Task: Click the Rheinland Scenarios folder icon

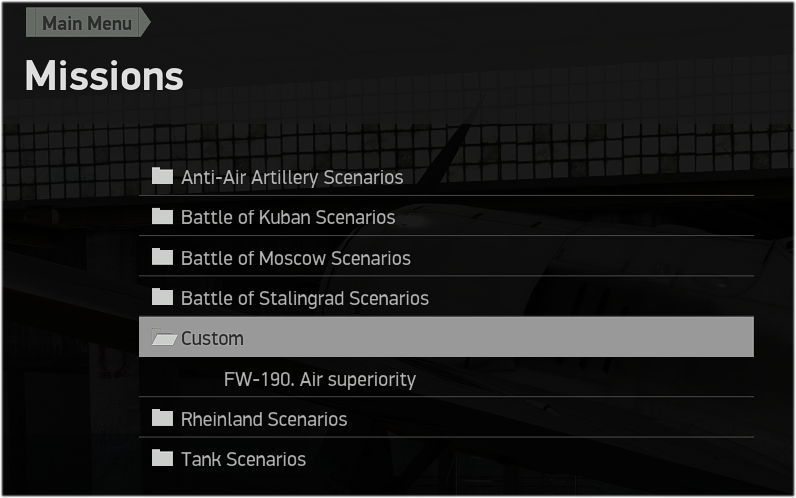Action: tap(162, 419)
